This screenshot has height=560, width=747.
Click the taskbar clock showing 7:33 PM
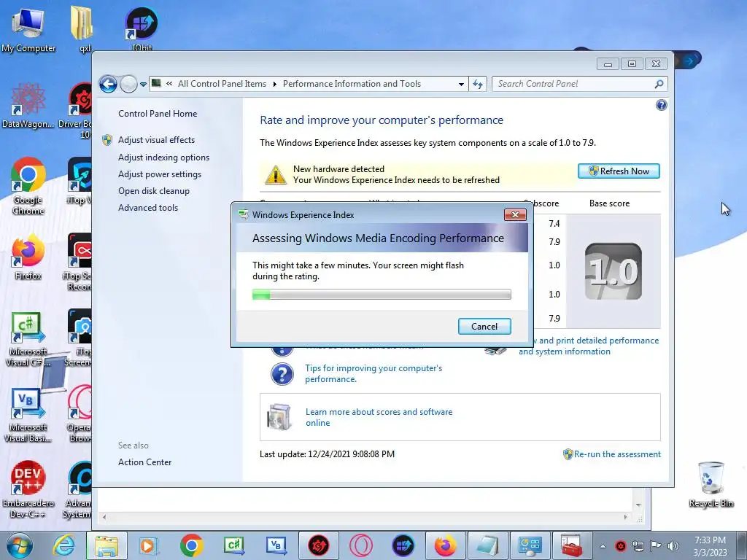[x=710, y=546]
